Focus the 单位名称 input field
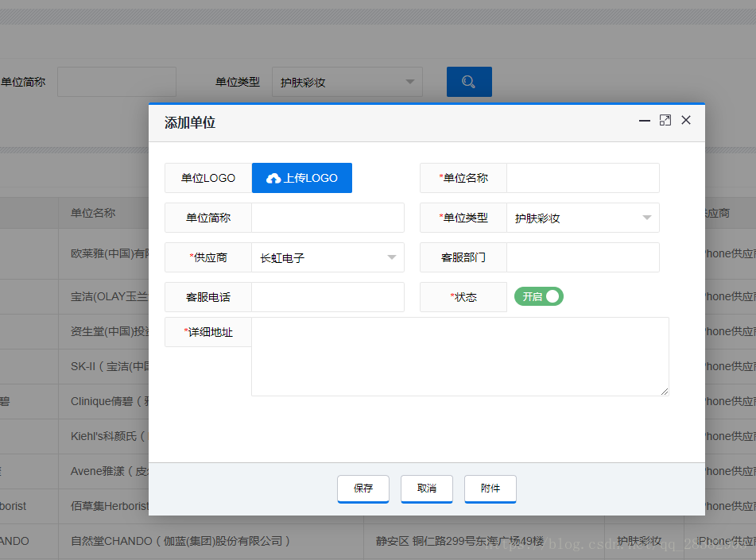Image resolution: width=756 pixels, height=560 pixels. pyautogui.click(x=583, y=178)
